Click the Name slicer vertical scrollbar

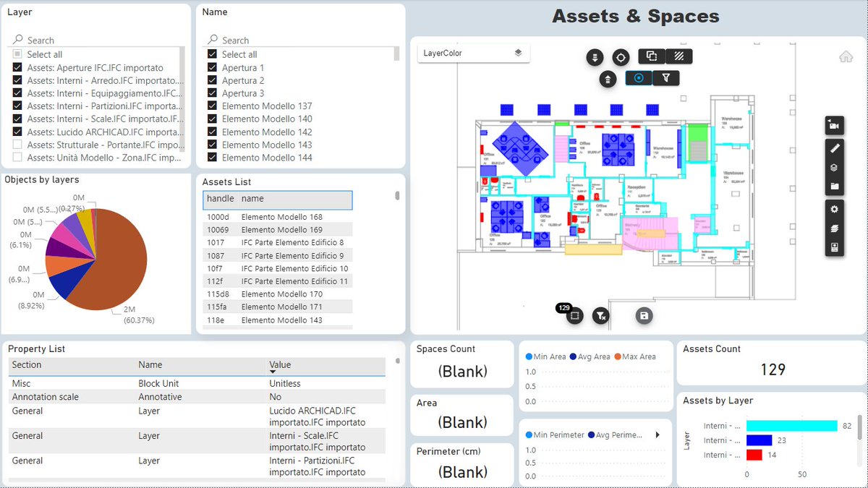click(x=396, y=54)
